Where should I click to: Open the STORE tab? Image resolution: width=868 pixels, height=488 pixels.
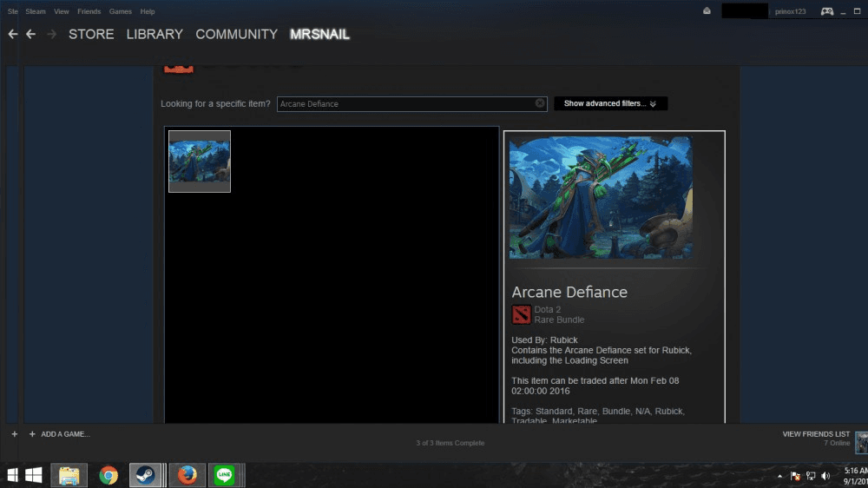point(91,35)
